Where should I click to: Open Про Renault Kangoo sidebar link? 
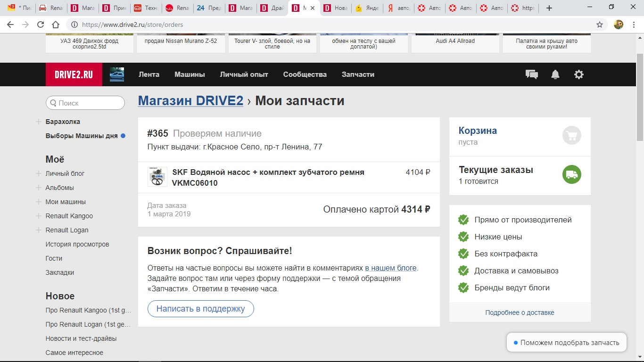pos(89,310)
